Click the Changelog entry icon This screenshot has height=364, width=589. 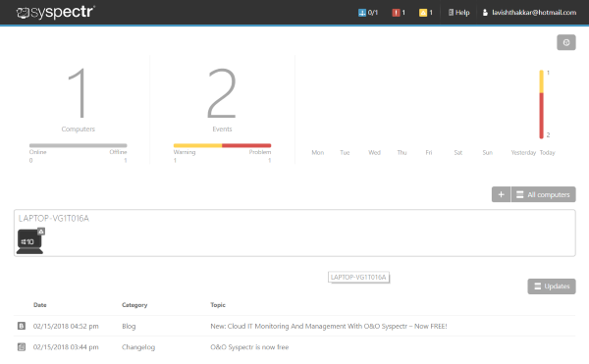tap(22, 347)
